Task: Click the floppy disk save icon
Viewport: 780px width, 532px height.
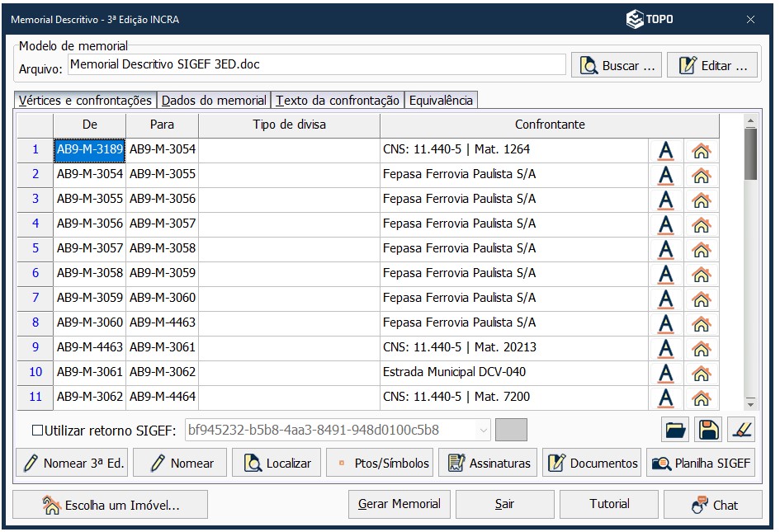Action: tap(708, 430)
